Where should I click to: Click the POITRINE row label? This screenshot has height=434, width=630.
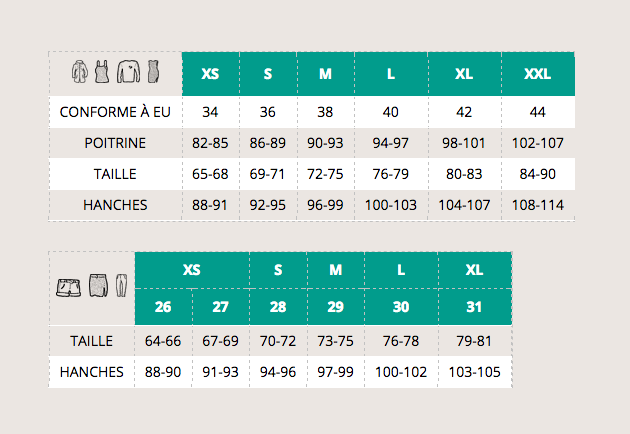(115, 143)
